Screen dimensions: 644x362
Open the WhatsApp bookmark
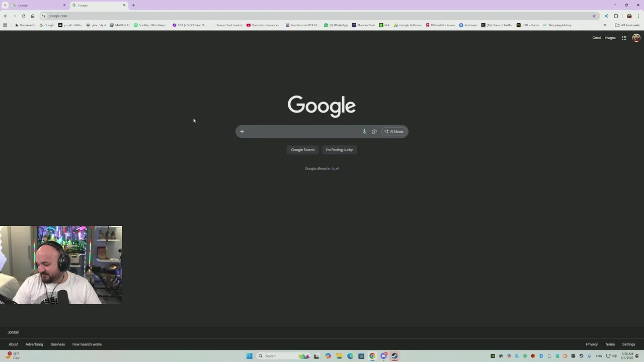[336, 25]
